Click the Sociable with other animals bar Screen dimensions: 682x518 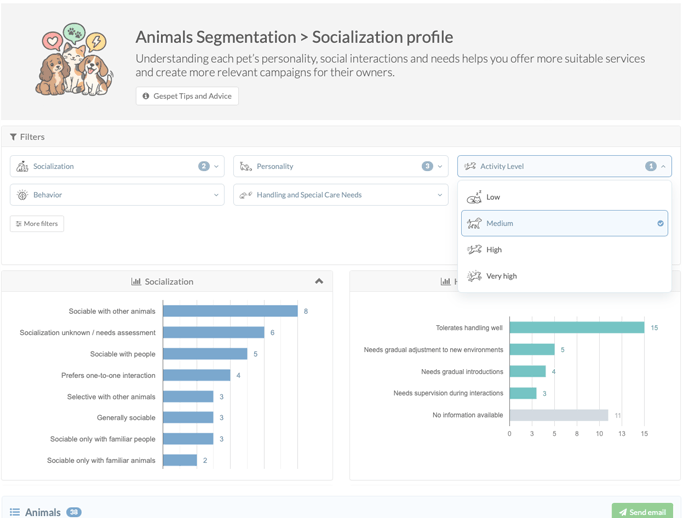coord(230,311)
